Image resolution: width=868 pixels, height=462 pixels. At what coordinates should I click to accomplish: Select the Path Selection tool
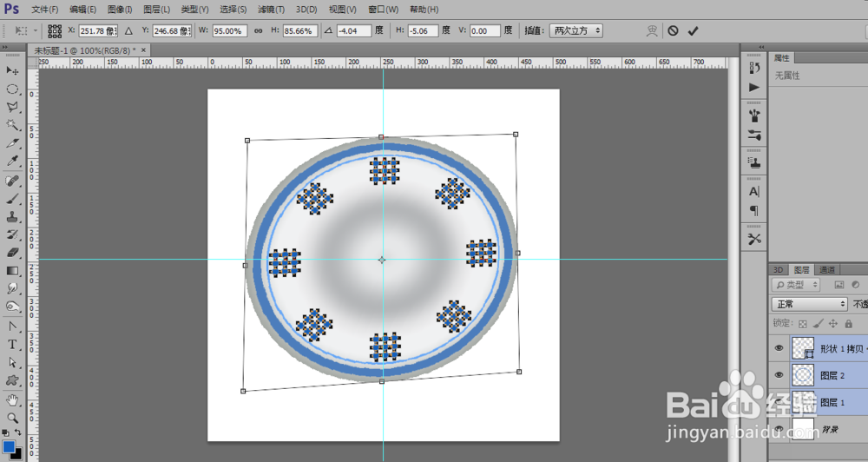[12, 362]
